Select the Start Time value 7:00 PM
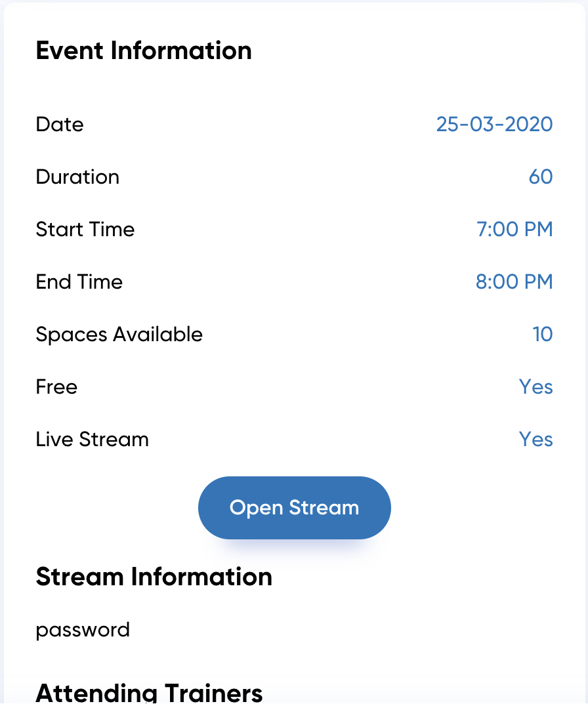 (x=514, y=229)
